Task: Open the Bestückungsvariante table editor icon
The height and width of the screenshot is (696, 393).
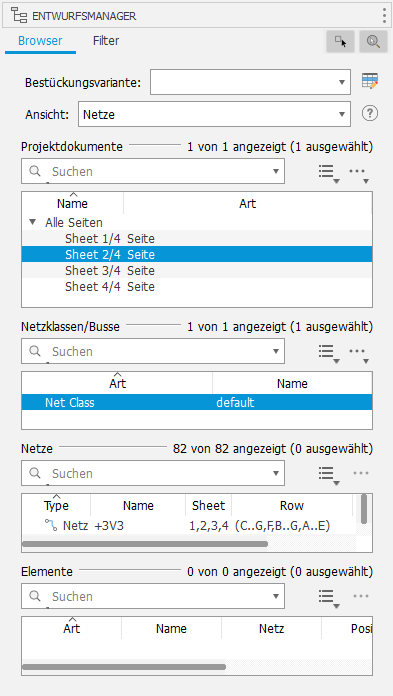Action: point(369,81)
